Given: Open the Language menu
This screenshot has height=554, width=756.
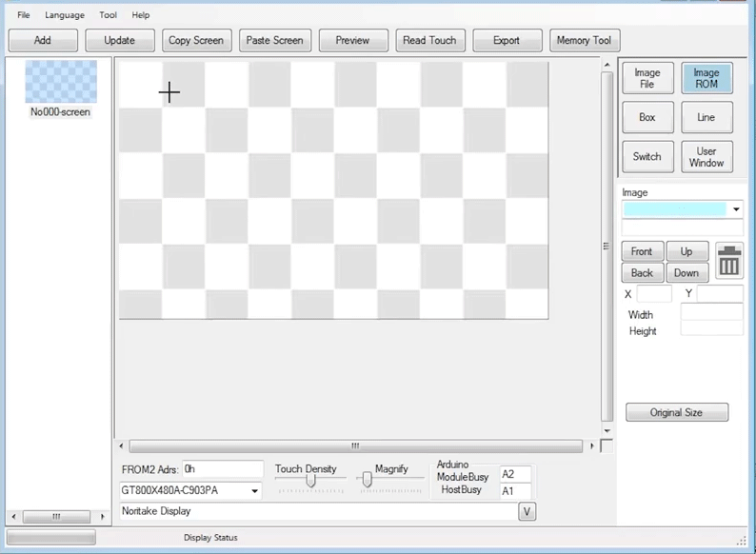Looking at the screenshot, I should pyautogui.click(x=64, y=15).
